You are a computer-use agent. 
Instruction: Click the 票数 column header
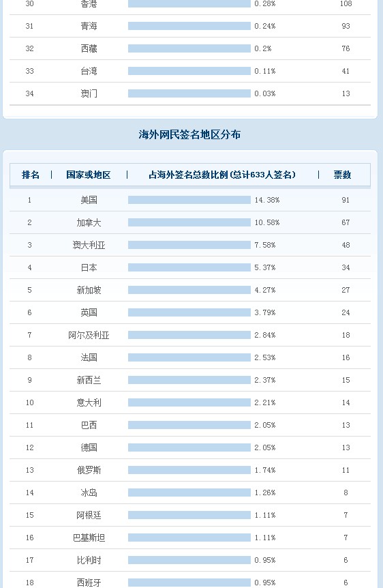(342, 175)
